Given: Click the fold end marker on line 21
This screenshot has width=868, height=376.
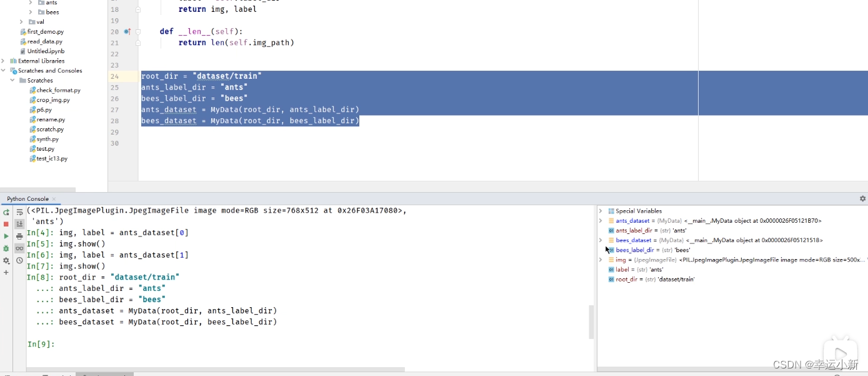Looking at the screenshot, I should pos(138,43).
